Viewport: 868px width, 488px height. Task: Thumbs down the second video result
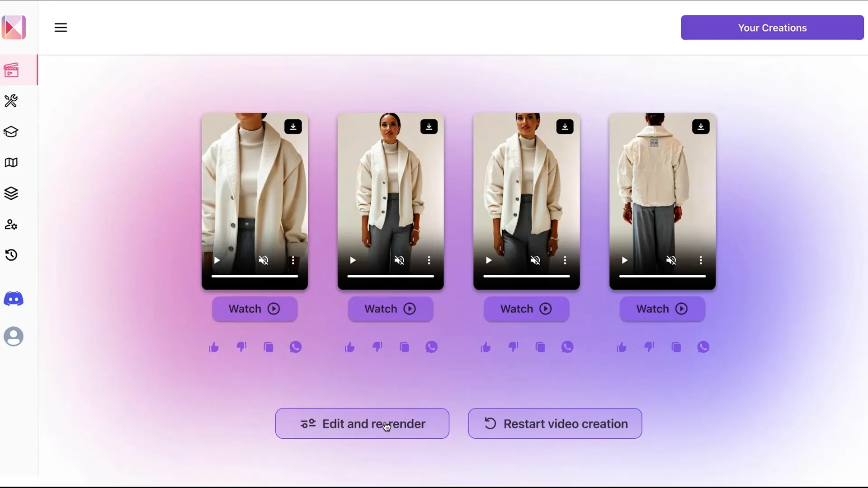[377, 347]
